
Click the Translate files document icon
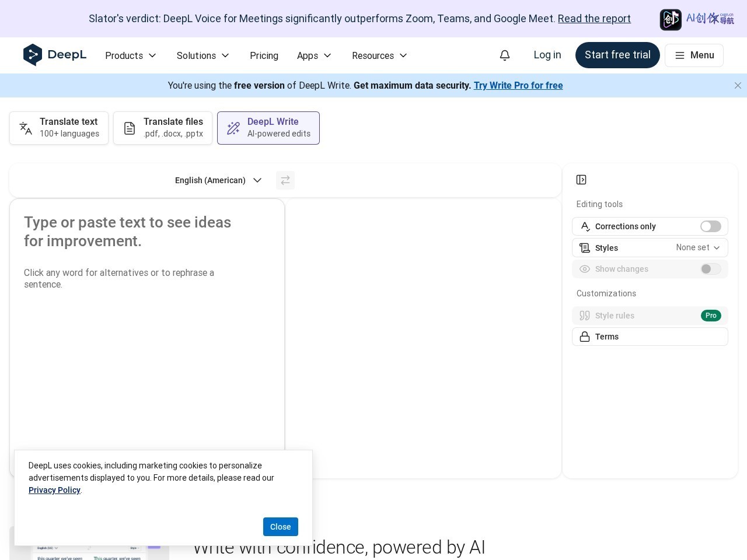click(x=130, y=128)
